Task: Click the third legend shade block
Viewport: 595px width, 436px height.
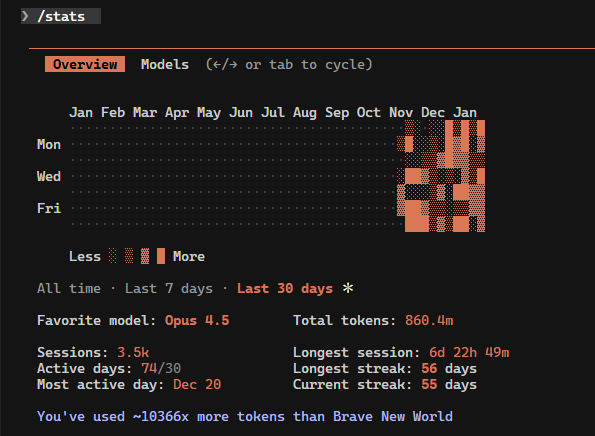Action: 145,256
